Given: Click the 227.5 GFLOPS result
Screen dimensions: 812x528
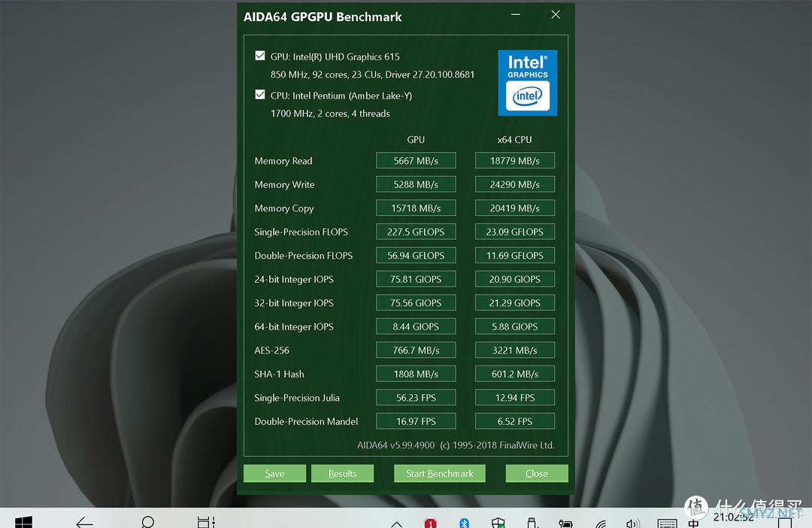Looking at the screenshot, I should [x=416, y=232].
